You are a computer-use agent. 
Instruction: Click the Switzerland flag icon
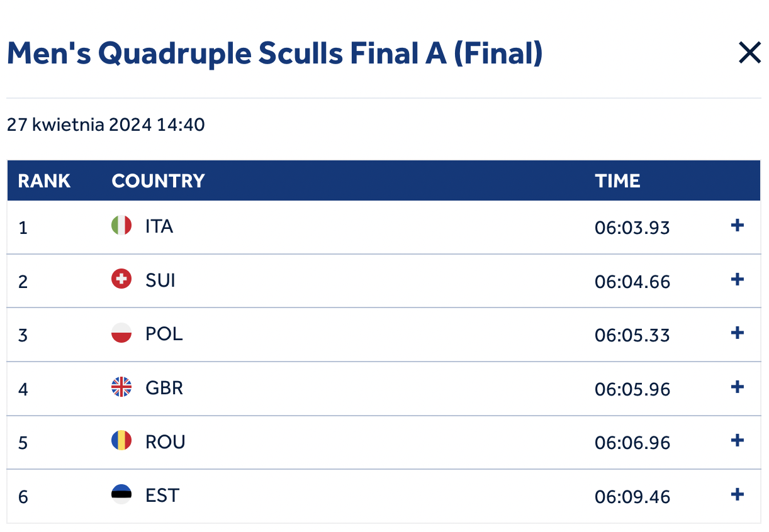121,279
